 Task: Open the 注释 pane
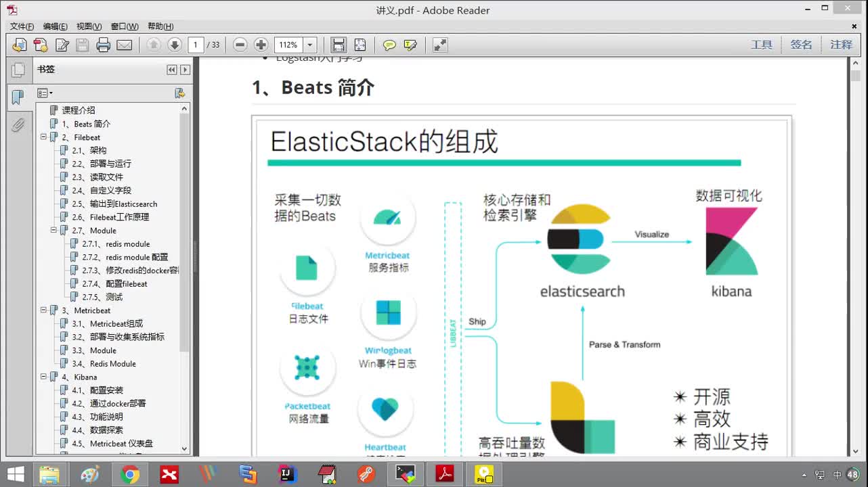point(842,45)
